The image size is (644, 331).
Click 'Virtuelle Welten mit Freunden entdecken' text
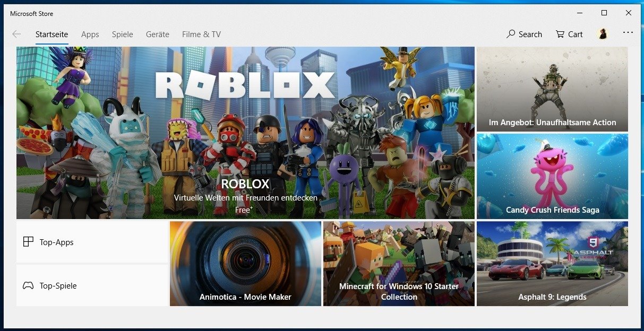pos(245,197)
